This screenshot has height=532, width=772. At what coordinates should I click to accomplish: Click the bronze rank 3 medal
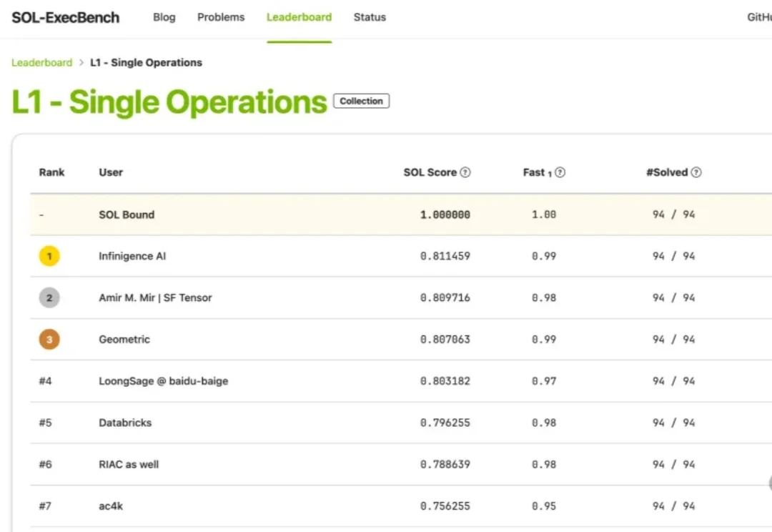click(49, 340)
